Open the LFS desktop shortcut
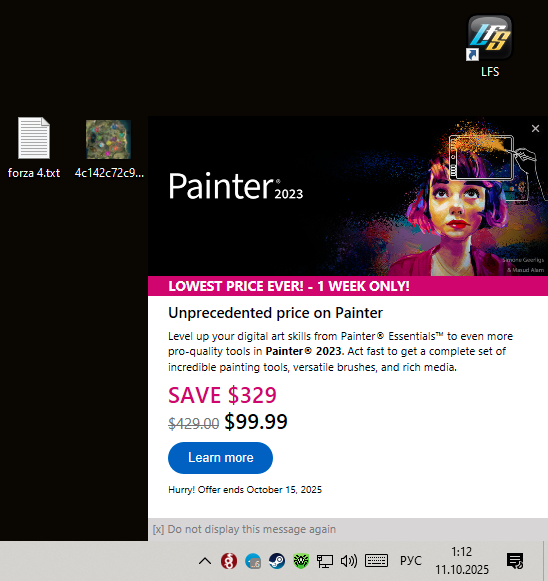Image resolution: width=548 pixels, height=581 pixels. (x=490, y=46)
